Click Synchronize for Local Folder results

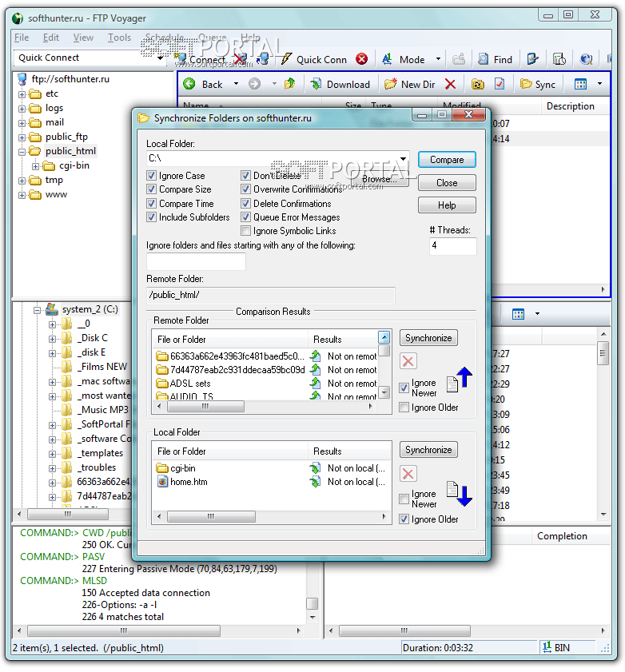pyautogui.click(x=428, y=450)
